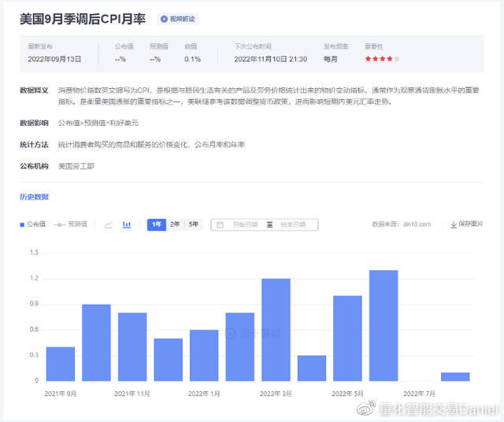Click the 每月 release frequency value
Viewport: 504px width, 422px height.
point(331,59)
